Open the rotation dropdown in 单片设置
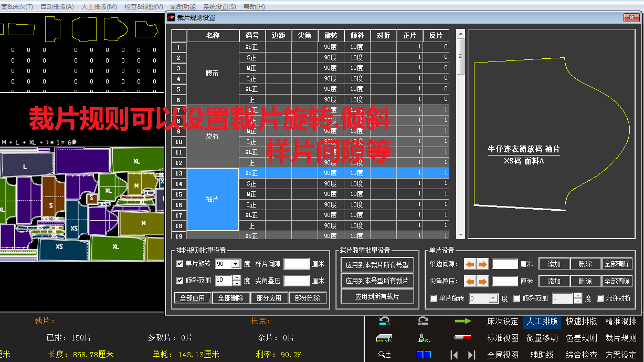 (x=493, y=298)
